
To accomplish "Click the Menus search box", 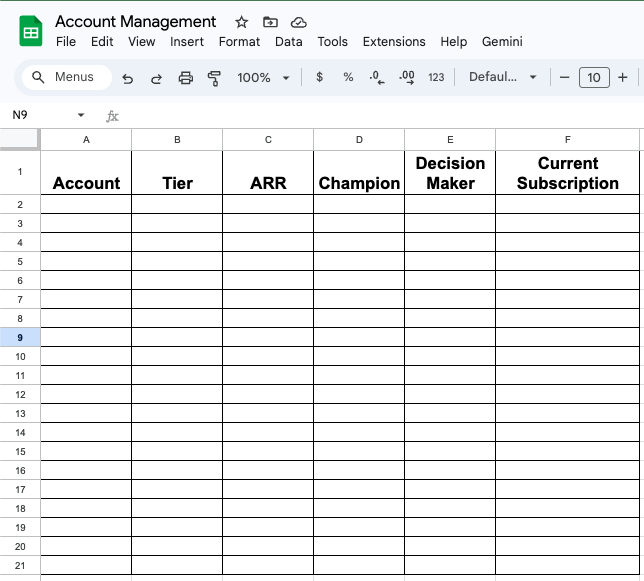I will click(65, 77).
